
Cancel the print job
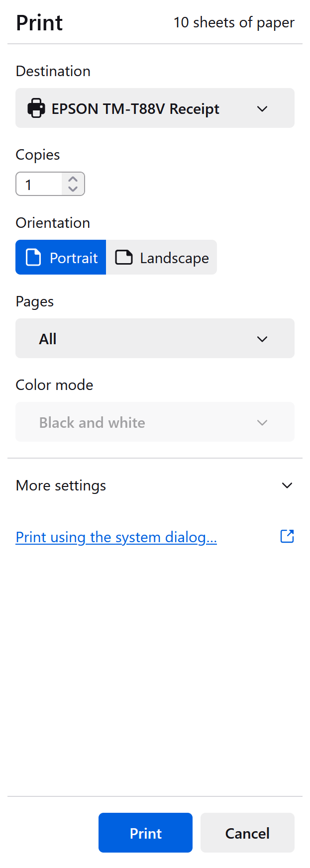pyautogui.click(x=247, y=833)
